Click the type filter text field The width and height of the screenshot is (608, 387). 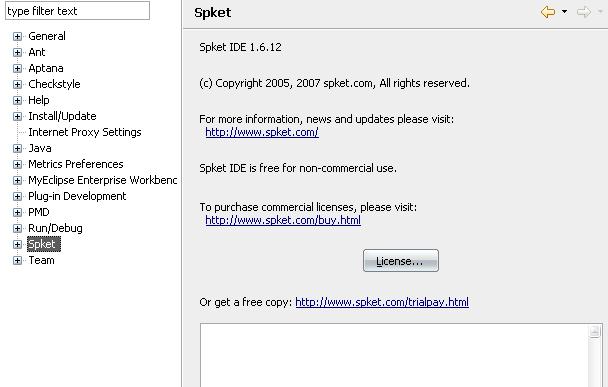pyautogui.click(x=78, y=11)
